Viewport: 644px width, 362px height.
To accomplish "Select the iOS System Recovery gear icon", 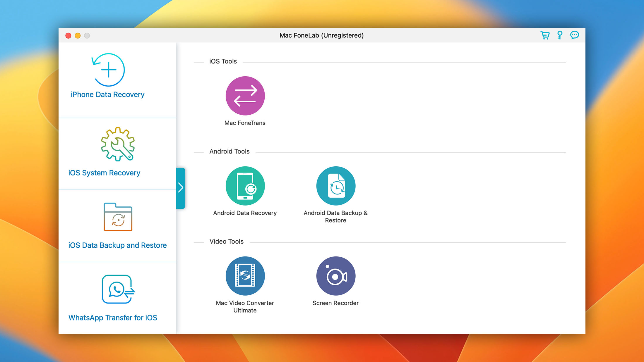I will pos(118,144).
